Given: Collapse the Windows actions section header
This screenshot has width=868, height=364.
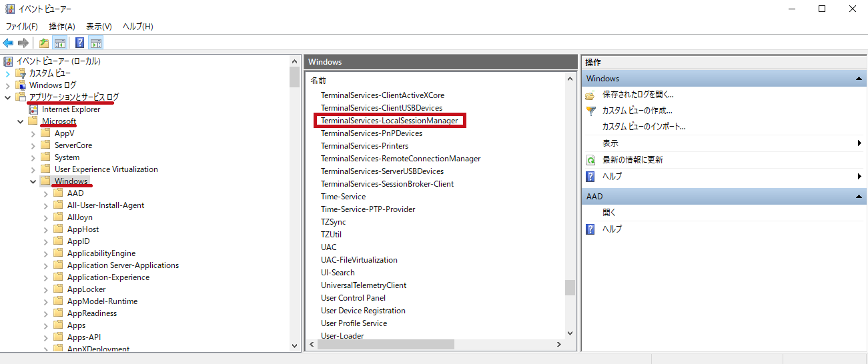Looking at the screenshot, I should coord(859,79).
